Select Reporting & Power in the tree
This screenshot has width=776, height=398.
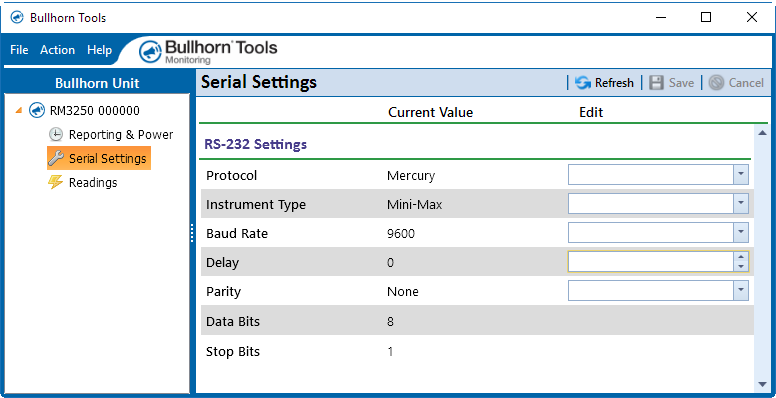pyautogui.click(x=121, y=135)
